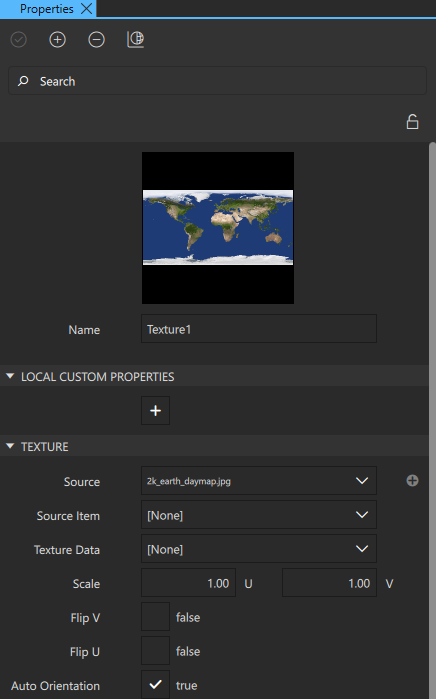The image size is (436, 699).
Task: Click the Scale U value field
Action: pyautogui.click(x=189, y=583)
